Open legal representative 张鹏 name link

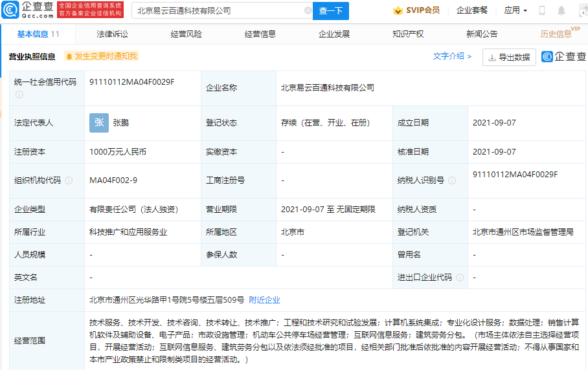tap(121, 123)
